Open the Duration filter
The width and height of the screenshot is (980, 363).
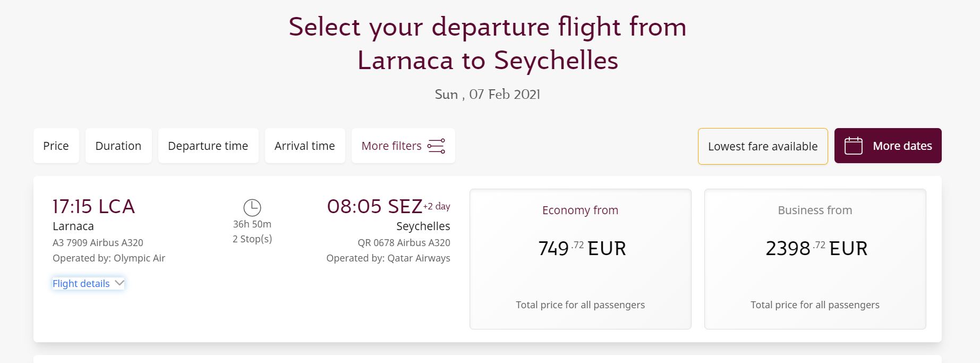[118, 146]
